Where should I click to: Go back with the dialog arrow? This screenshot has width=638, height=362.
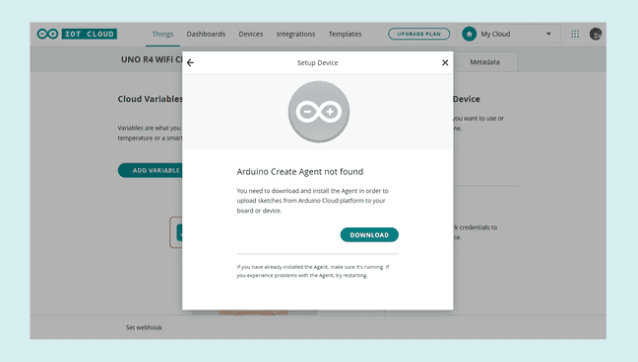[x=190, y=63]
